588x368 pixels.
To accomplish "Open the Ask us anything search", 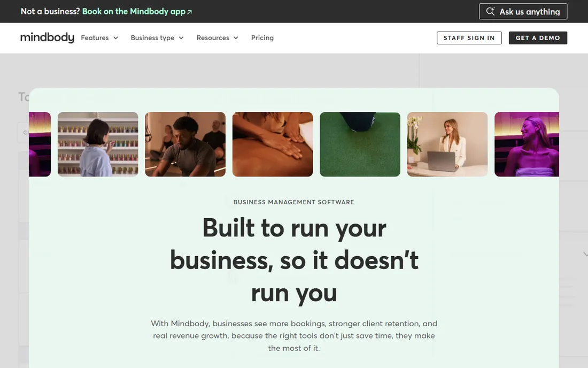I will (523, 11).
